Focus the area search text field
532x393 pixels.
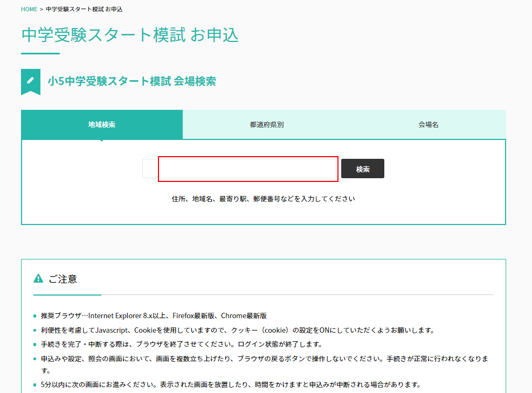(x=240, y=169)
